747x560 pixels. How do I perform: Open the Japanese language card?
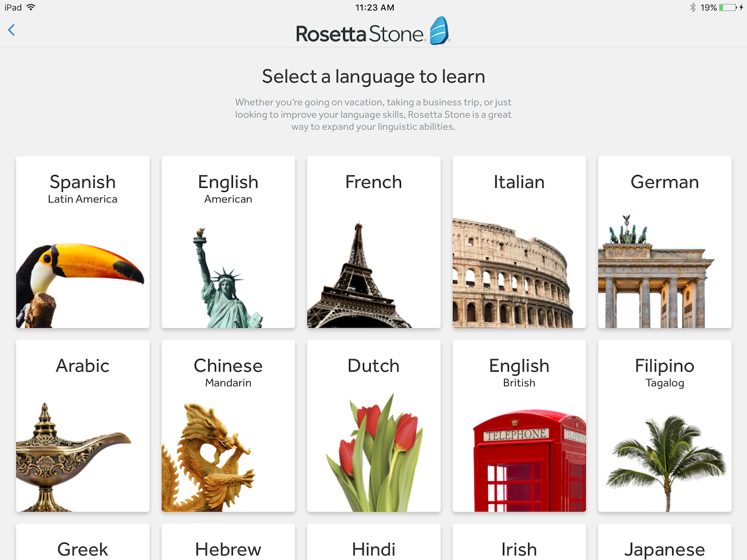665,545
